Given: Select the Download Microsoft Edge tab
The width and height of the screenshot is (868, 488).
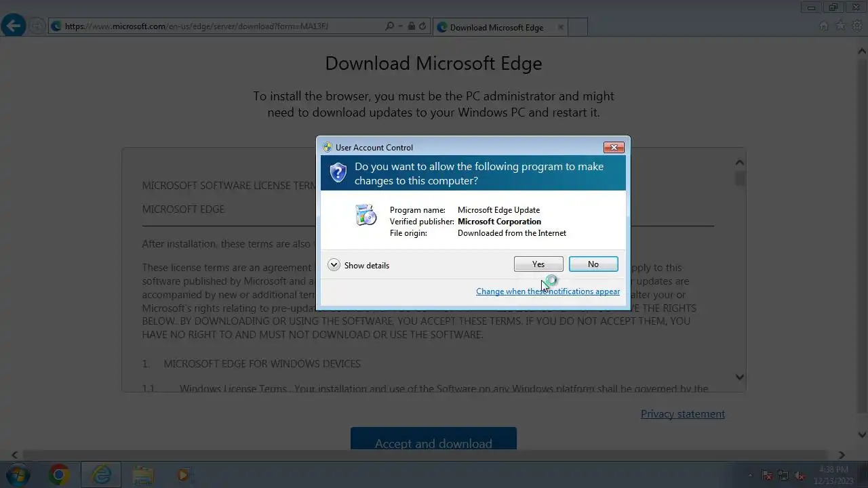Looking at the screenshot, I should coord(499,27).
